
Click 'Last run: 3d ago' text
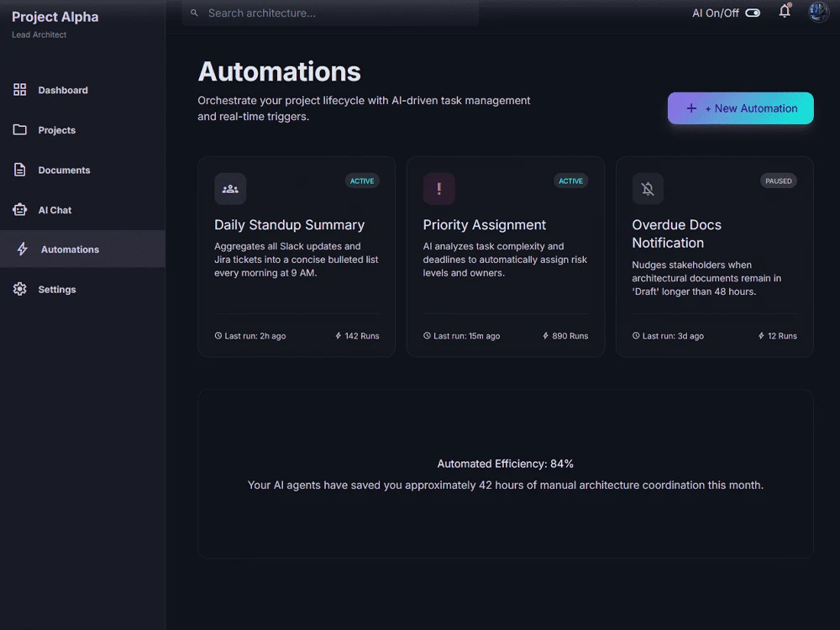pyautogui.click(x=673, y=336)
